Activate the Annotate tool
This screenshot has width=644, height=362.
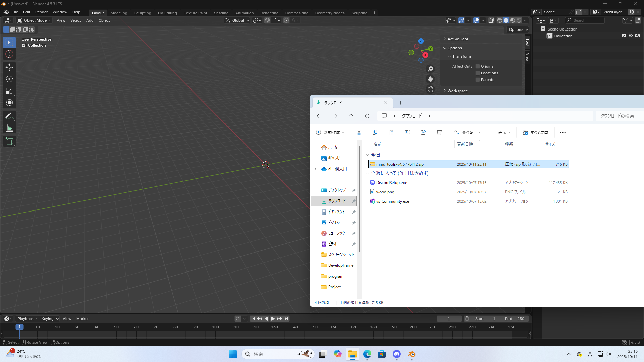tap(9, 116)
